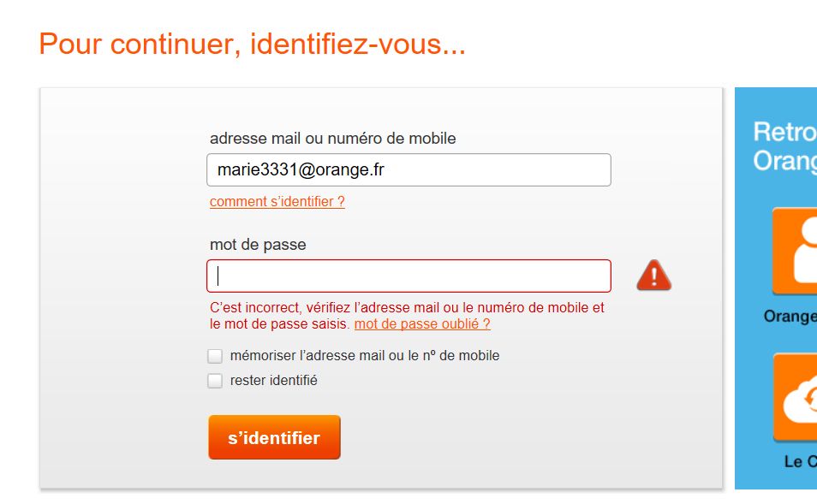Open the orange person account icon
Screen dimensions: 817x504
[796, 251]
